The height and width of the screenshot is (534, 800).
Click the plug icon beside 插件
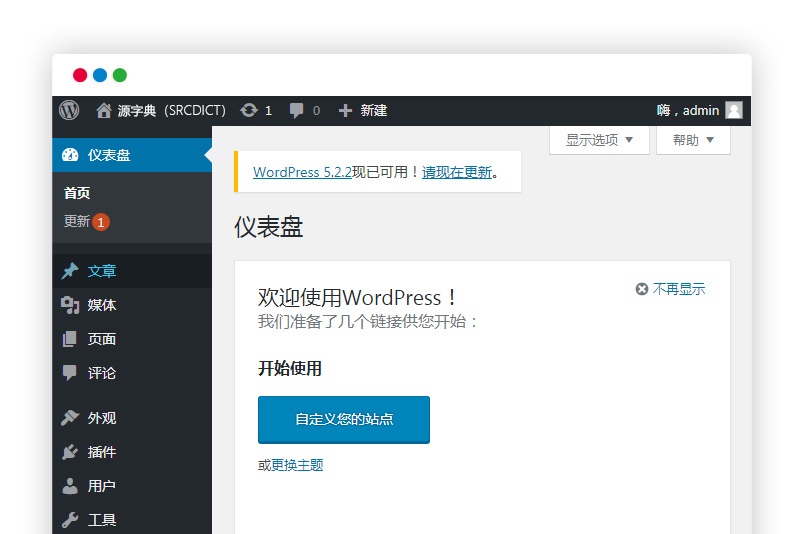(x=70, y=452)
